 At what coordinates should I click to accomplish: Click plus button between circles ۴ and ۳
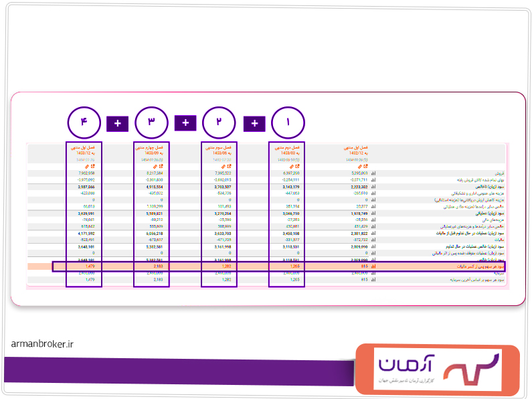117,123
